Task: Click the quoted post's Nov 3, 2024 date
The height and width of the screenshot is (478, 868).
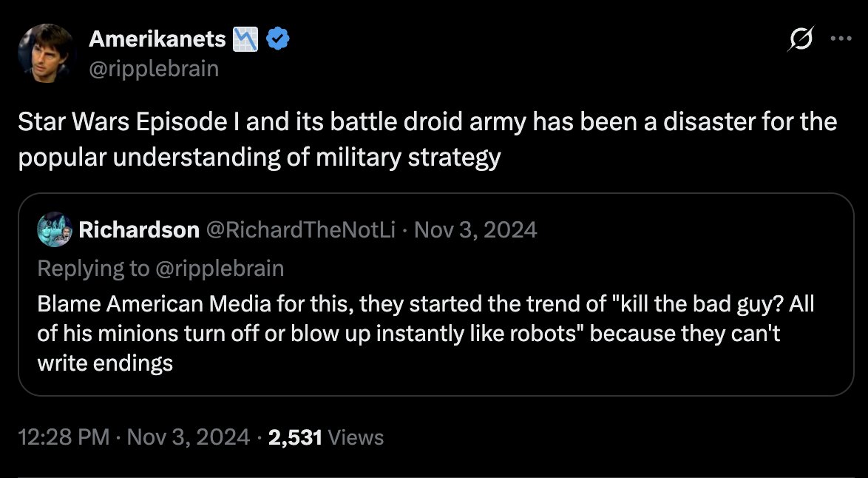Action: (x=475, y=230)
